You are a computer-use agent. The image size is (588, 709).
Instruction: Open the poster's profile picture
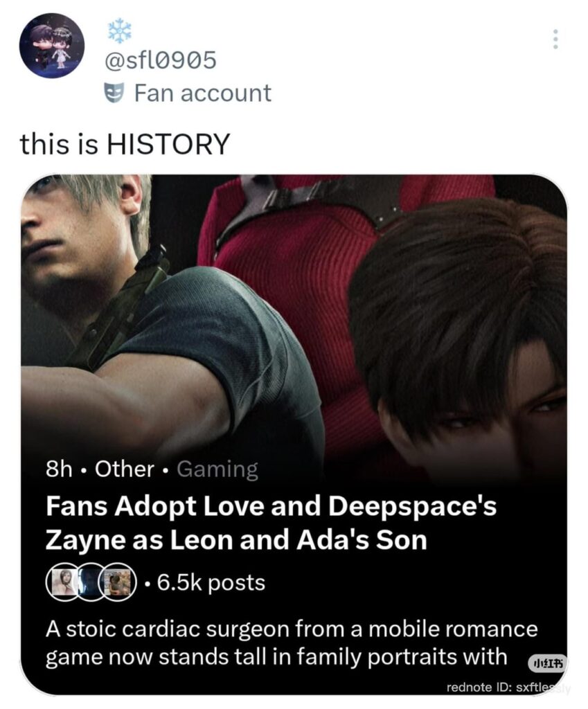51,46
